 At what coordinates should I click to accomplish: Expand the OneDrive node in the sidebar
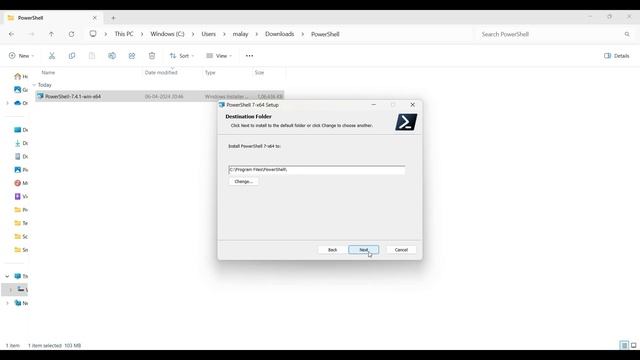(x=7, y=103)
